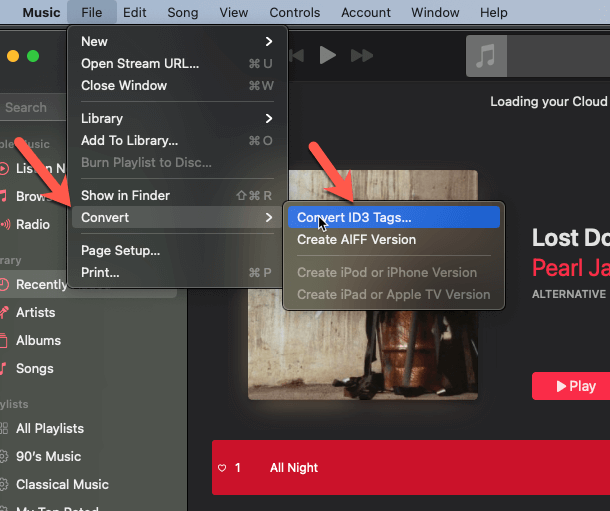Click the Artists microphone icon
610x511 pixels.
(x=4, y=312)
